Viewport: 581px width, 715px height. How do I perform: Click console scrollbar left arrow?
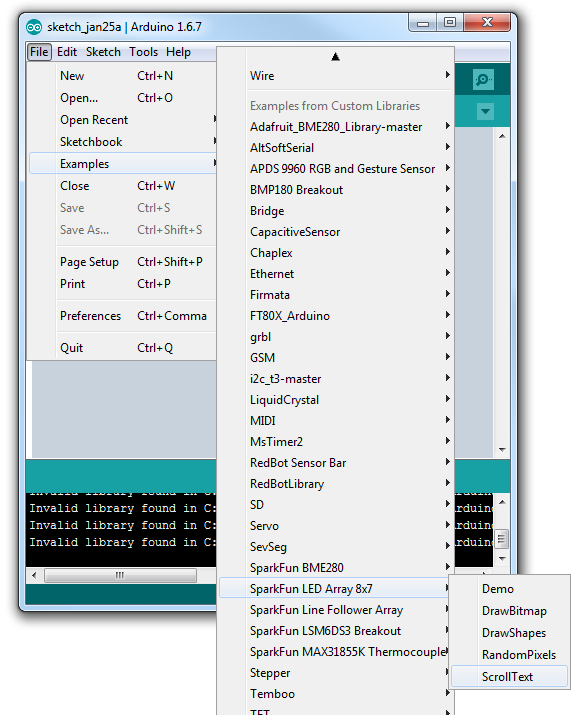pos(34,575)
